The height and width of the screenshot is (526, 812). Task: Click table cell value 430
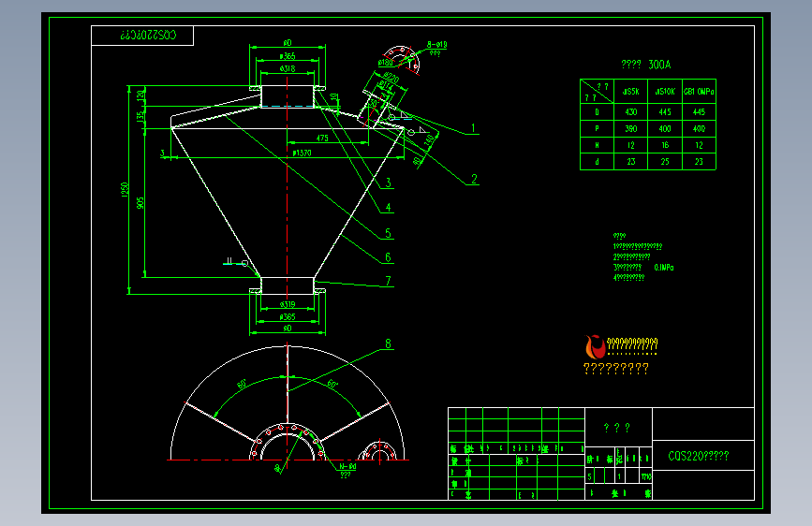point(630,111)
